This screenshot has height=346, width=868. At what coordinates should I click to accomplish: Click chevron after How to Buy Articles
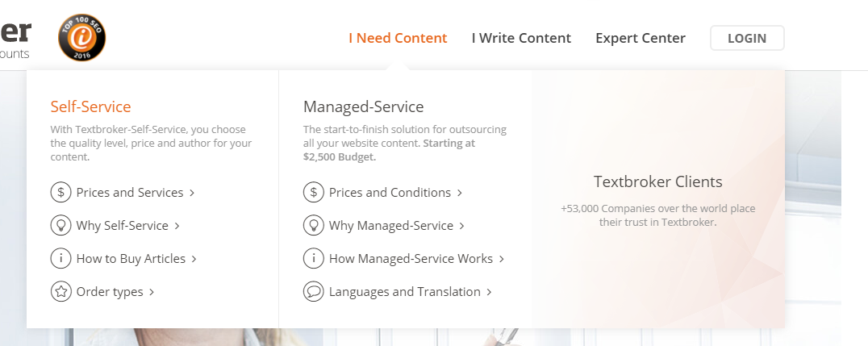click(x=194, y=259)
